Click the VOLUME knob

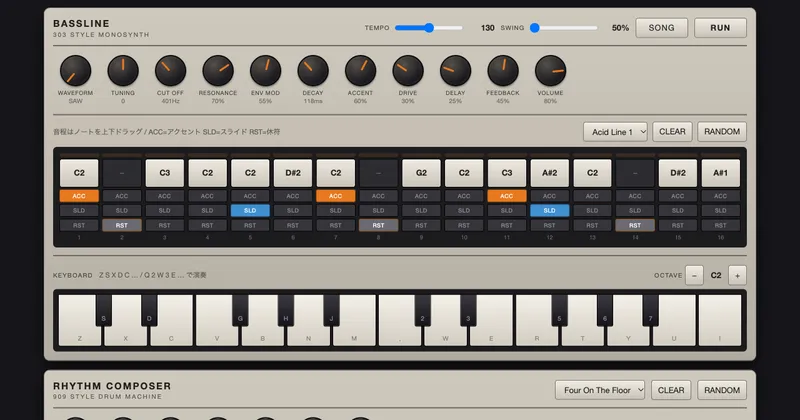tap(550, 71)
